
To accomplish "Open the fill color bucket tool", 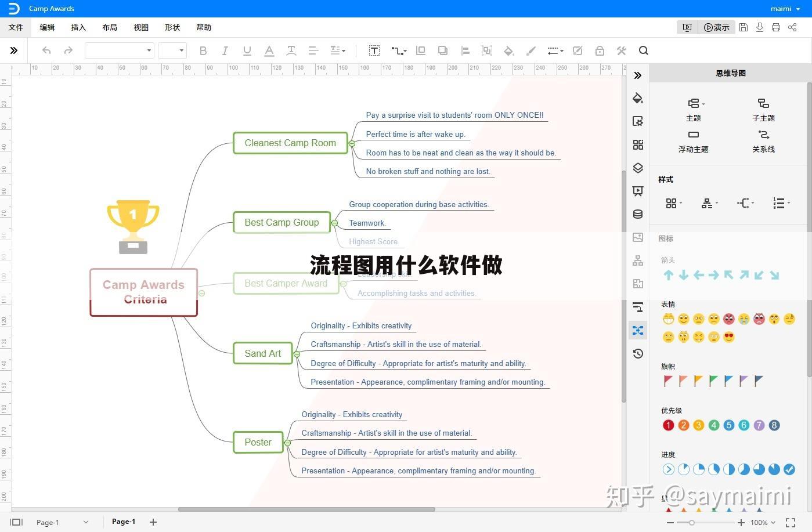I will click(509, 50).
